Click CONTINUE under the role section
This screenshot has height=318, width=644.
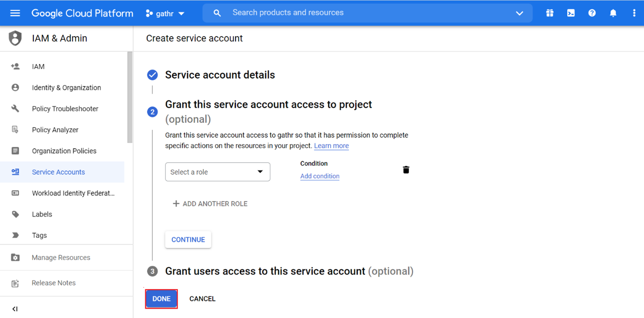(x=188, y=239)
